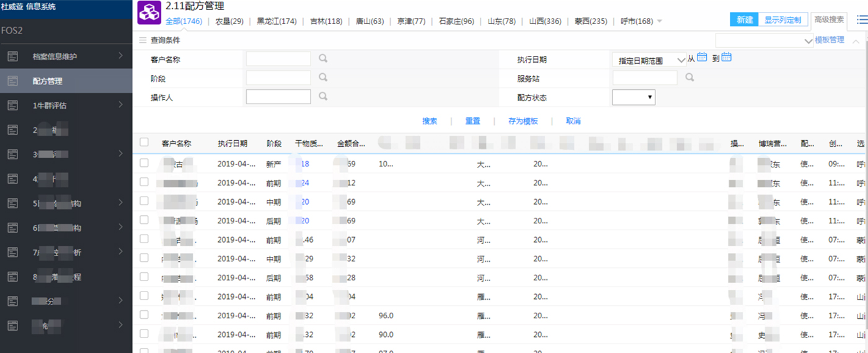Click the magnifier icon next to 操作人 field
The height and width of the screenshot is (353, 868).
pos(323,97)
